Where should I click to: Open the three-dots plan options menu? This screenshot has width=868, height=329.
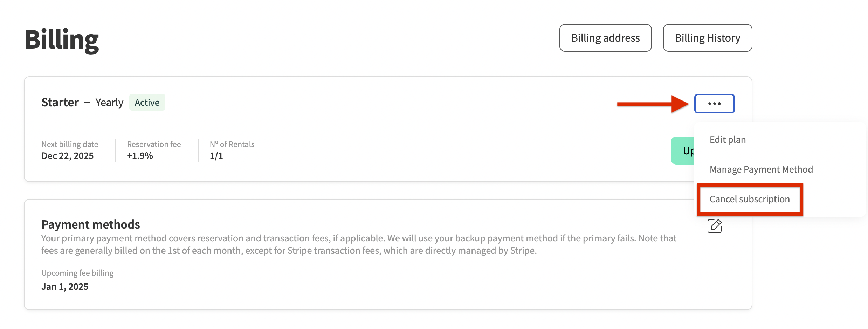tap(714, 104)
